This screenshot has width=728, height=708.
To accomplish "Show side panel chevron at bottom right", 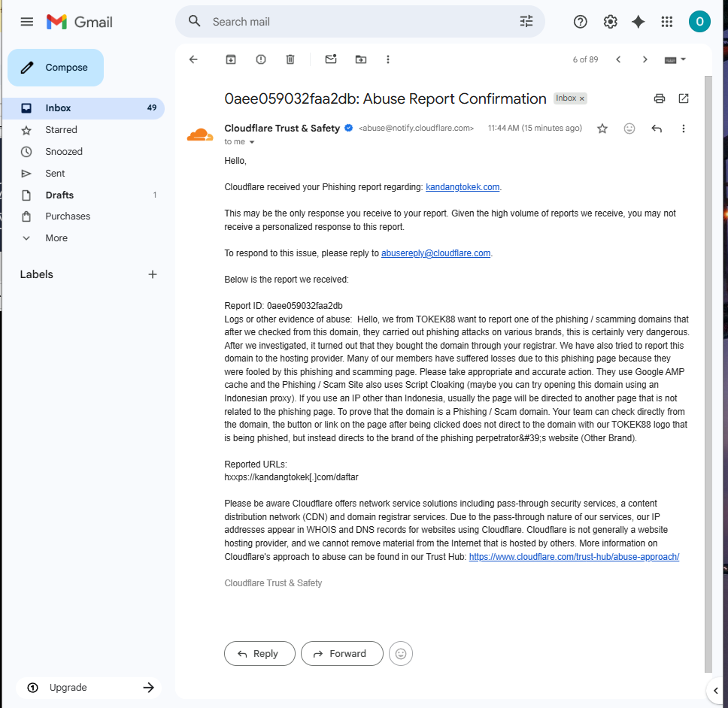I will tap(716, 691).
